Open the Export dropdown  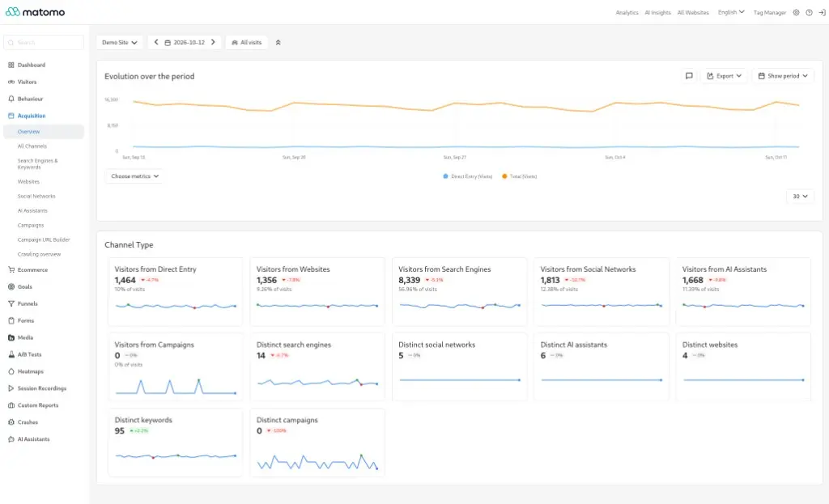[725, 76]
